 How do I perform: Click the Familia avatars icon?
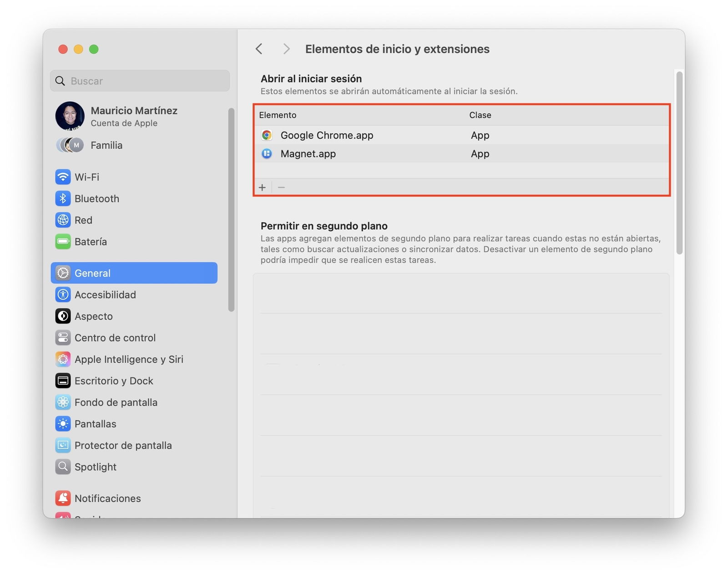pos(70,145)
